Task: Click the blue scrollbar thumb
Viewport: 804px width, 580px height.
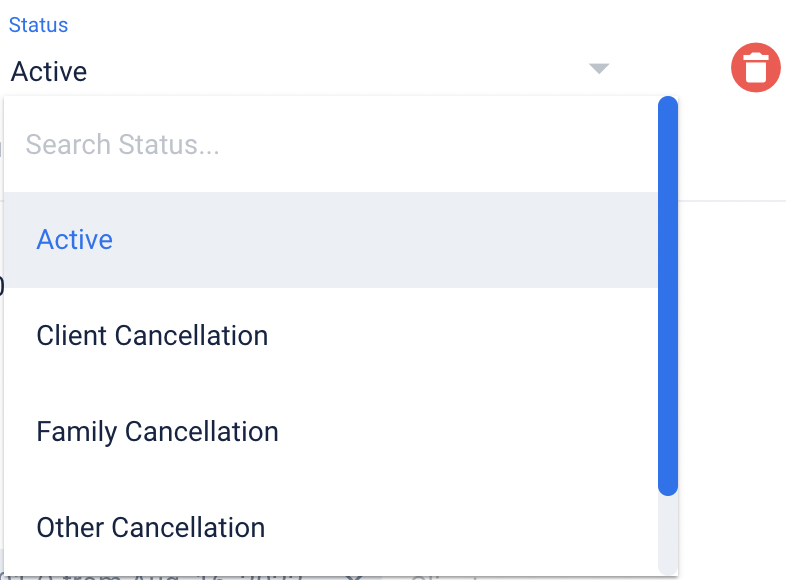Action: [x=668, y=296]
